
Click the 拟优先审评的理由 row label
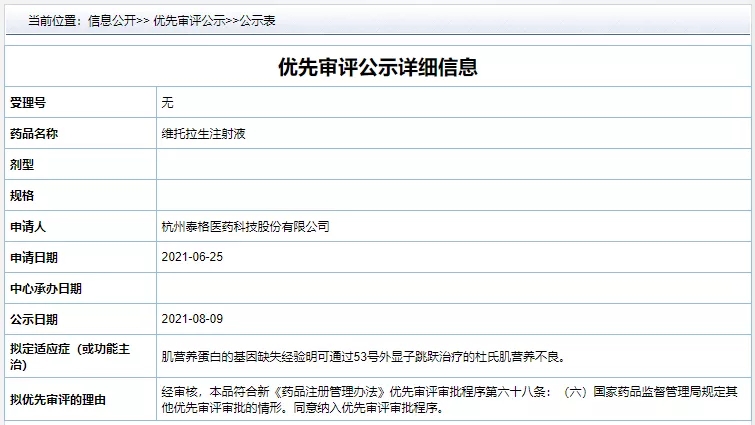[x=58, y=399]
